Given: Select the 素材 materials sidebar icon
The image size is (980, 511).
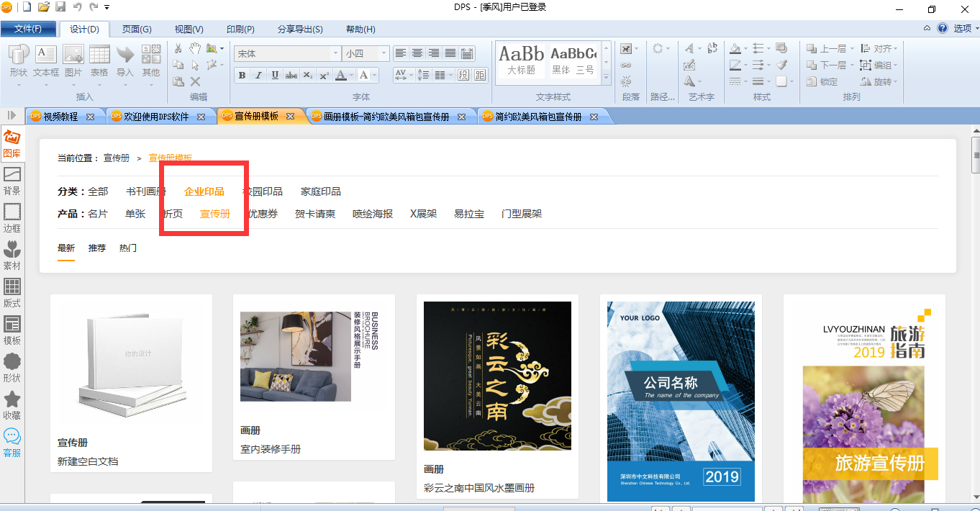Looking at the screenshot, I should pos(12,255).
